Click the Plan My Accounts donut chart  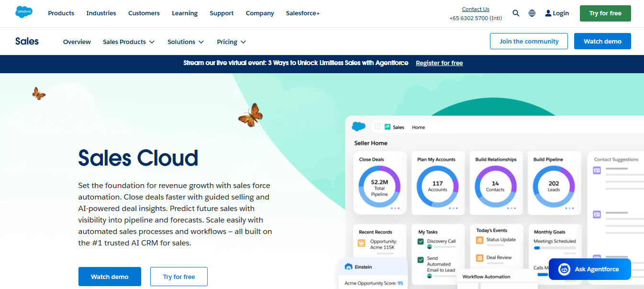click(x=437, y=187)
